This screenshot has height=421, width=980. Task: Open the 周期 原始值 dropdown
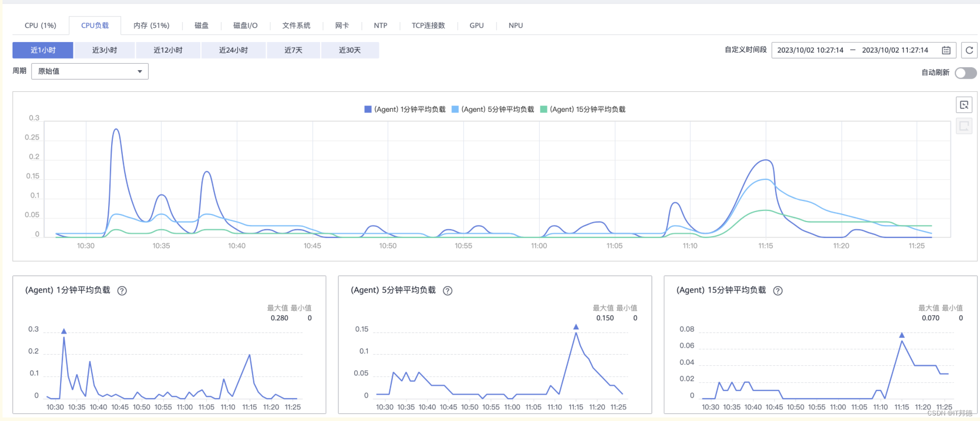coord(90,71)
